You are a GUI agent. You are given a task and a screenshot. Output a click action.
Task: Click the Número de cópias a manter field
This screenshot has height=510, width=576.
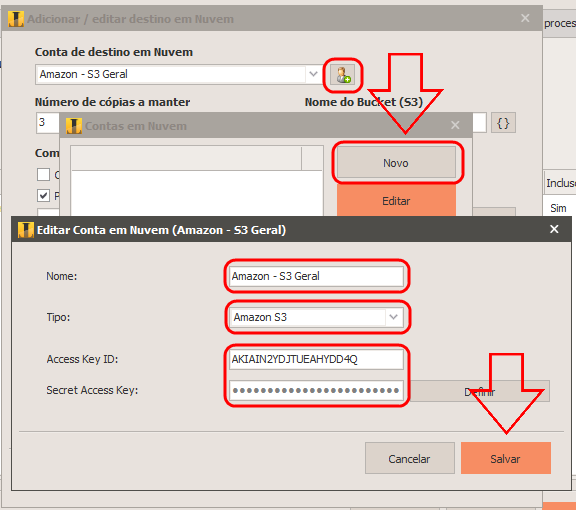click(48, 122)
